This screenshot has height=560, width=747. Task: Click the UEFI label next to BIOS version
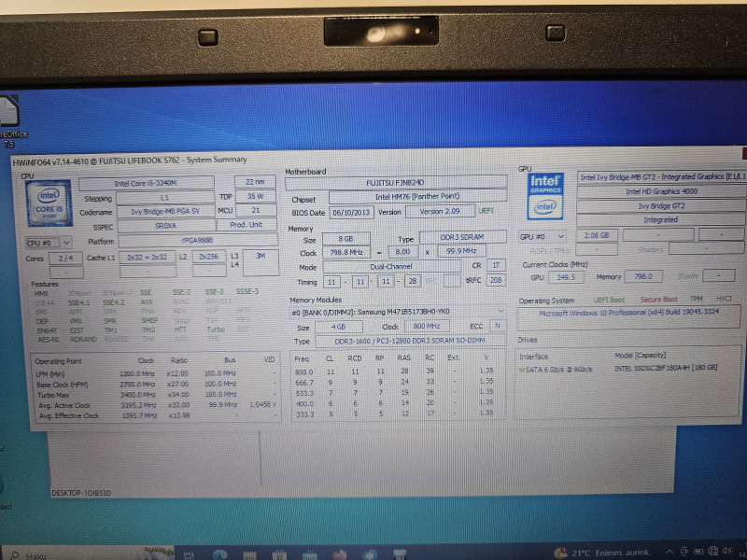[486, 211]
